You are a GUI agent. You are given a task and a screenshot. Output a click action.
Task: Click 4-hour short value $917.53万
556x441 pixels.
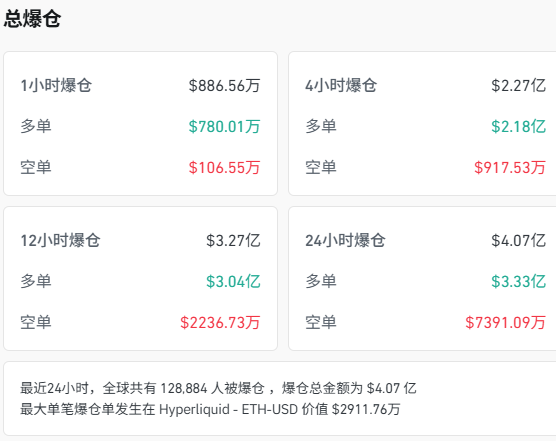pyautogui.click(x=510, y=167)
